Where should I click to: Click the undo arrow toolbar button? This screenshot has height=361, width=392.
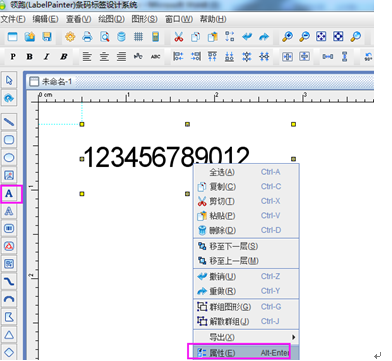247,36
